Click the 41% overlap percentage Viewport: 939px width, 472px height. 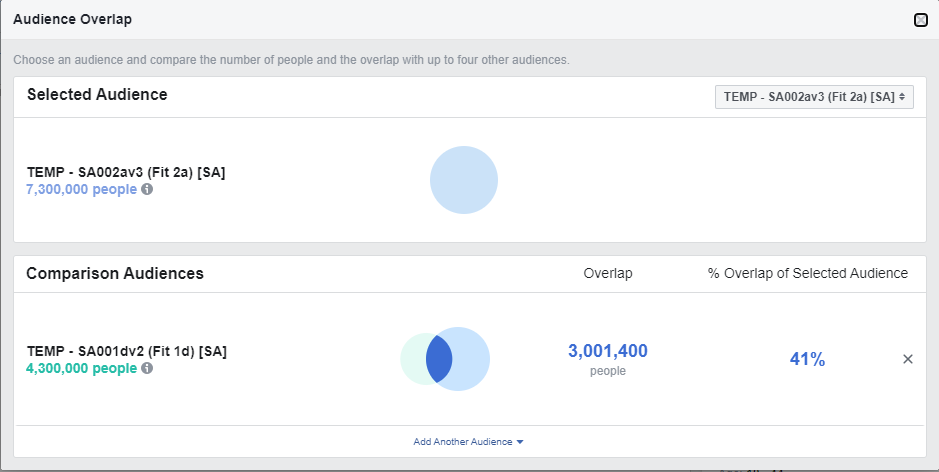(x=807, y=360)
